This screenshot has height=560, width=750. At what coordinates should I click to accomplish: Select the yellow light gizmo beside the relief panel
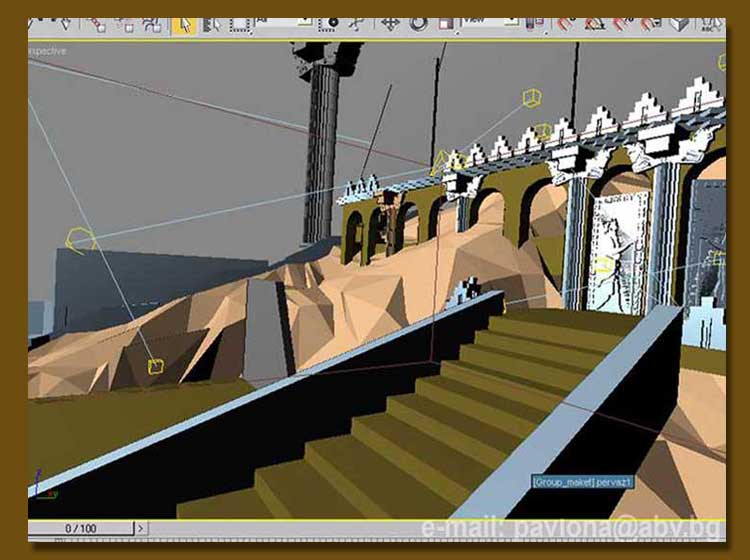coord(605,264)
